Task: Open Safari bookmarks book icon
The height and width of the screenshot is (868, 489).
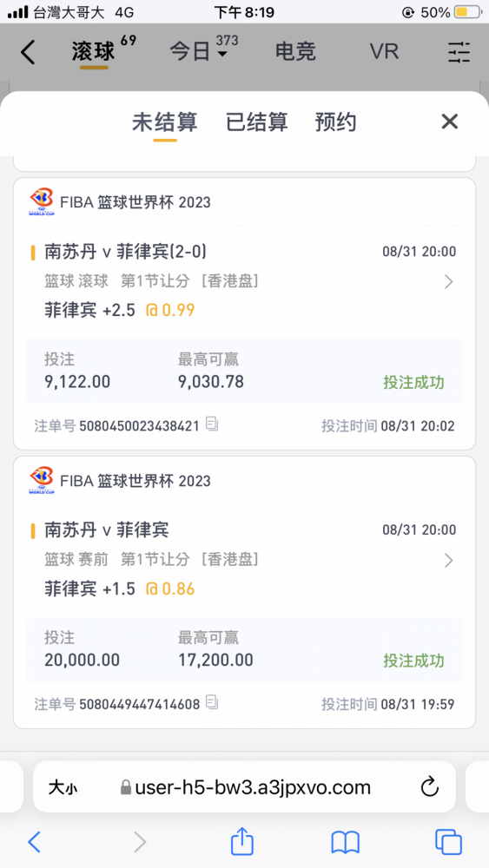Action: click(x=346, y=843)
